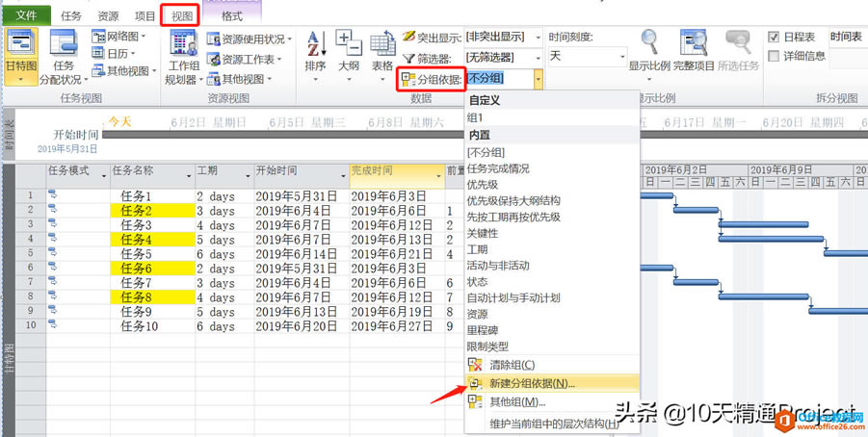Choose 维护当前组中的层次结构 menu item
Image resolution: width=868 pixels, height=437 pixels.
coord(552,424)
